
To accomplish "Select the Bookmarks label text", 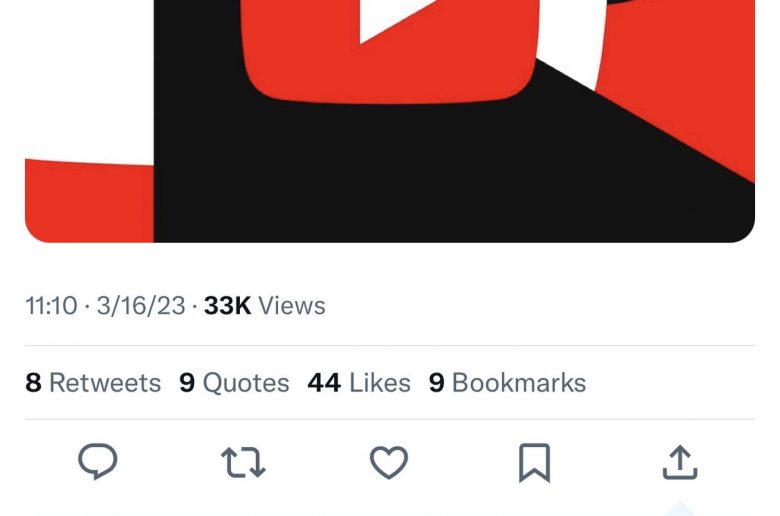I will [519, 383].
